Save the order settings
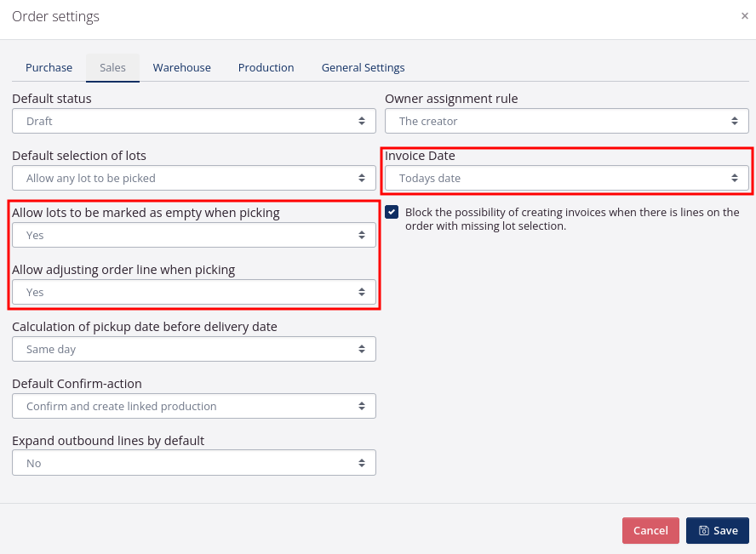This screenshot has width=756, height=554. point(718,530)
